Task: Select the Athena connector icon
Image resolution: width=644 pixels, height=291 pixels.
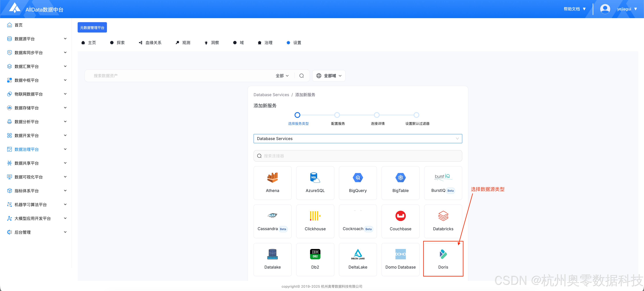Action: (272, 178)
